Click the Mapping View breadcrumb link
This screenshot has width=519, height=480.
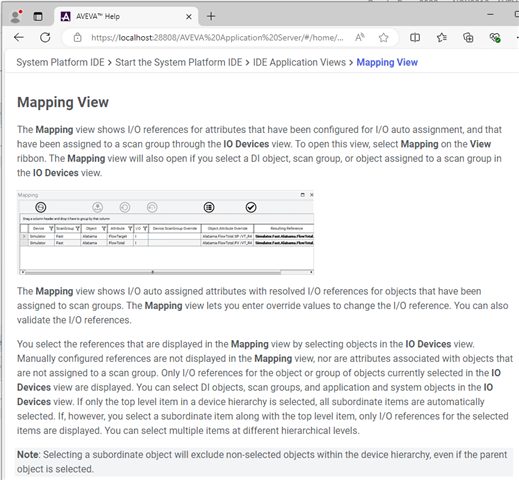pyautogui.click(x=387, y=62)
